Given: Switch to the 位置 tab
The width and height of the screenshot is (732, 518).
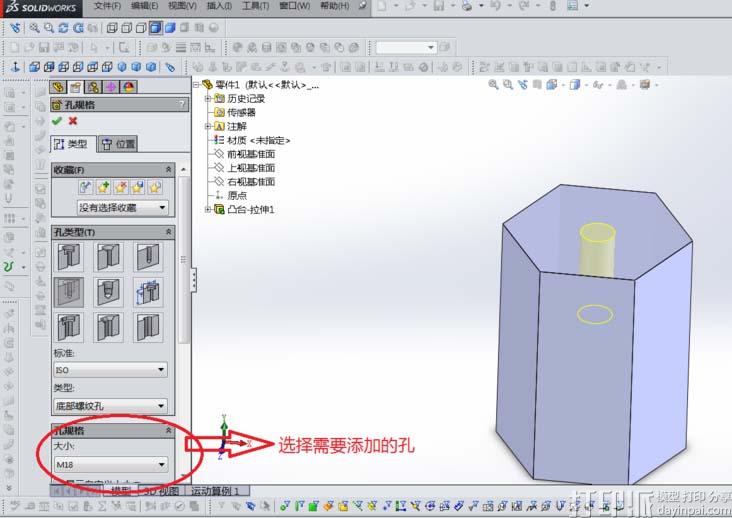Looking at the screenshot, I should click(118, 144).
